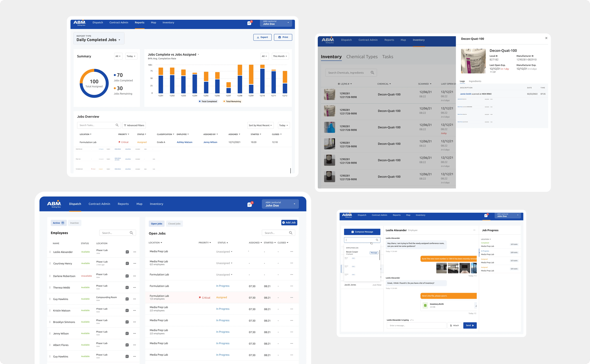590x364 pixels.
Task: Click Enter a message input field
Action: coord(417,325)
